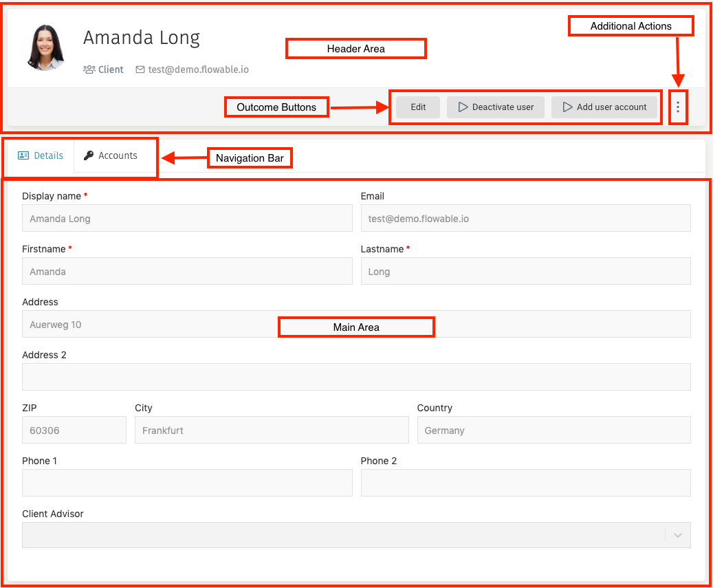Open the Country field
Screen dimensions: 713x588
553,430
